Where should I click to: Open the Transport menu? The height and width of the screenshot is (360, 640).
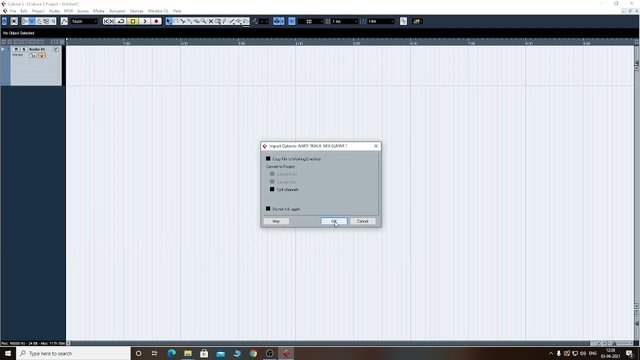pyautogui.click(x=117, y=11)
